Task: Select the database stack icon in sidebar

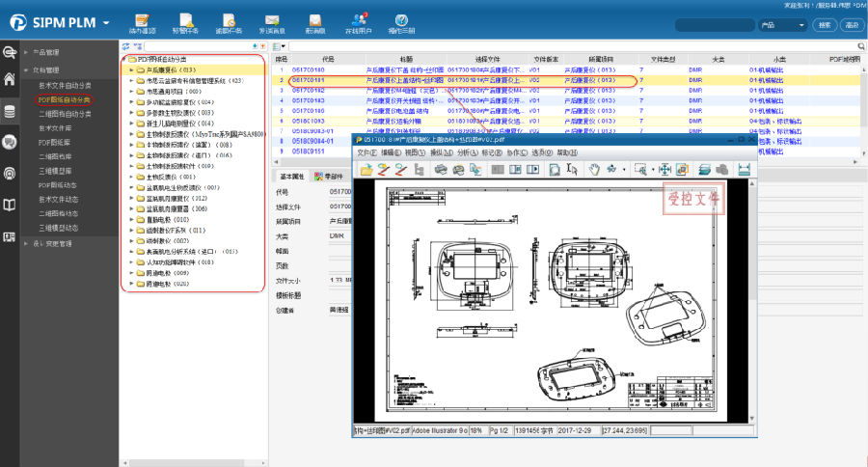Action: coord(10,111)
